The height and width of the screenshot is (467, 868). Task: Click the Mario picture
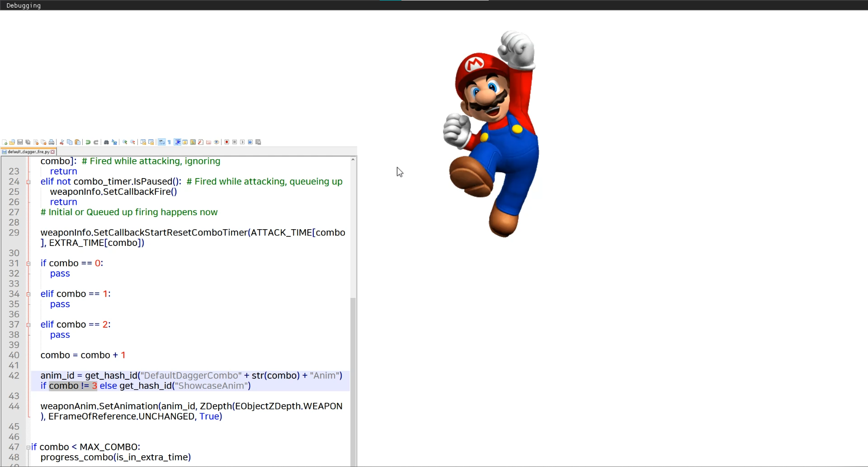(491, 134)
